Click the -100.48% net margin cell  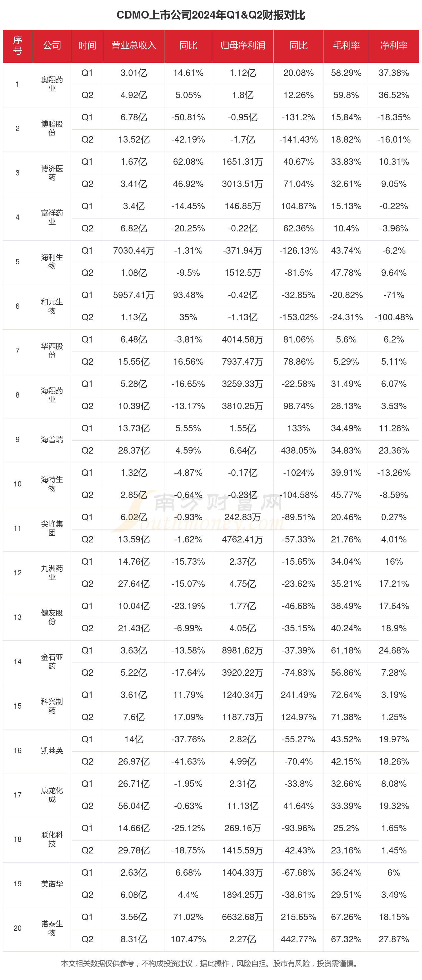[394, 317]
